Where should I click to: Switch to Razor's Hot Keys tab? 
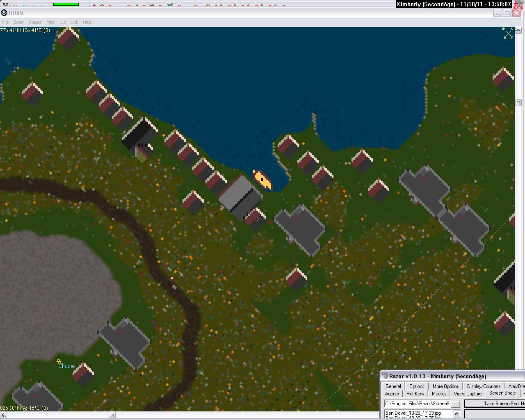tap(415, 394)
